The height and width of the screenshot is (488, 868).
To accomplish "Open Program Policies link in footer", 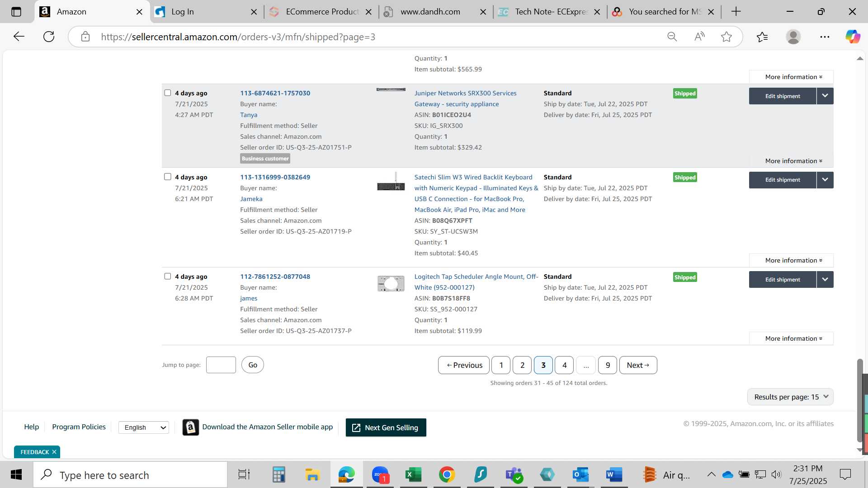I will (79, 427).
